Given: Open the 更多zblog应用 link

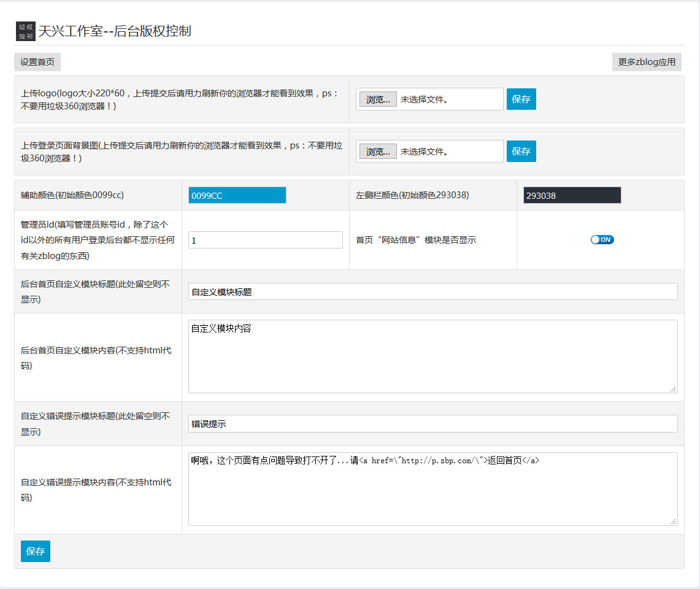Looking at the screenshot, I should (x=647, y=62).
